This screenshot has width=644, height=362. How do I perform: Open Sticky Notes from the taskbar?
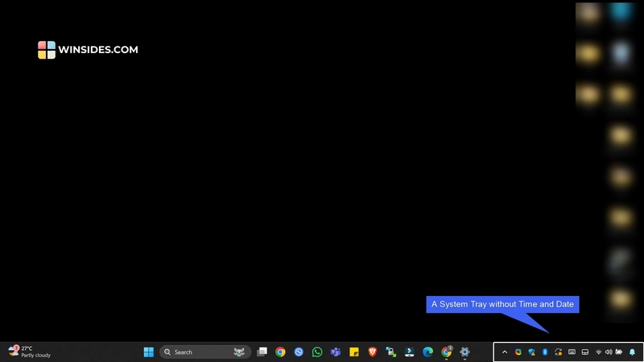(x=354, y=352)
